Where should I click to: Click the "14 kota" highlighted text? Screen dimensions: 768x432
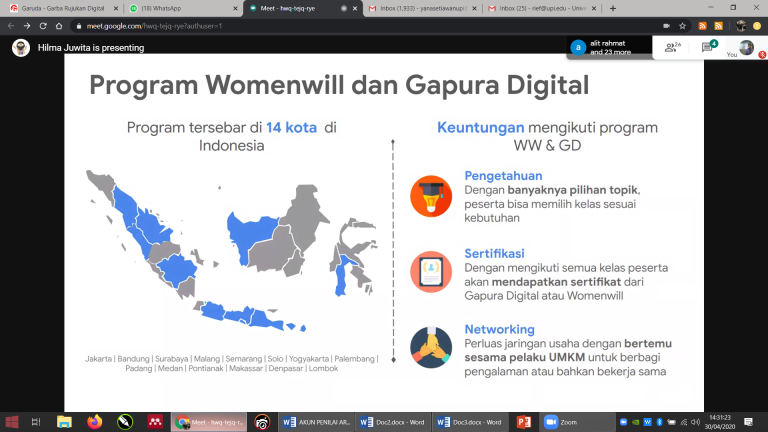[x=291, y=127]
